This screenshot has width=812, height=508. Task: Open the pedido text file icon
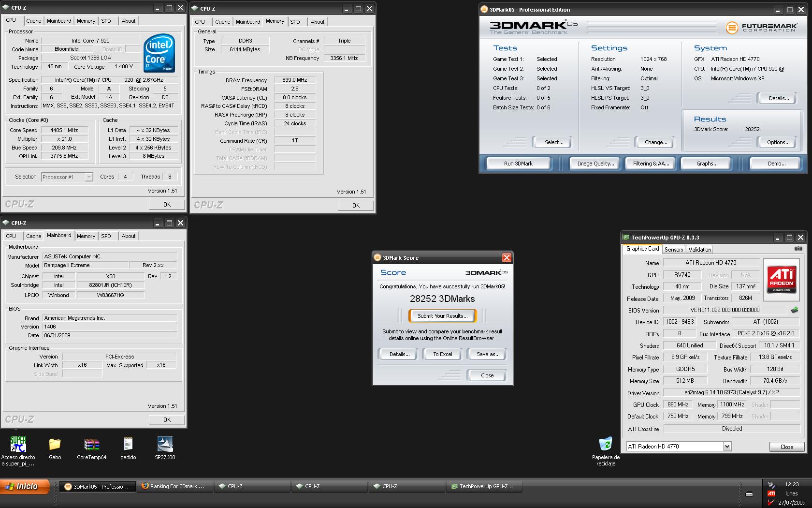point(128,444)
